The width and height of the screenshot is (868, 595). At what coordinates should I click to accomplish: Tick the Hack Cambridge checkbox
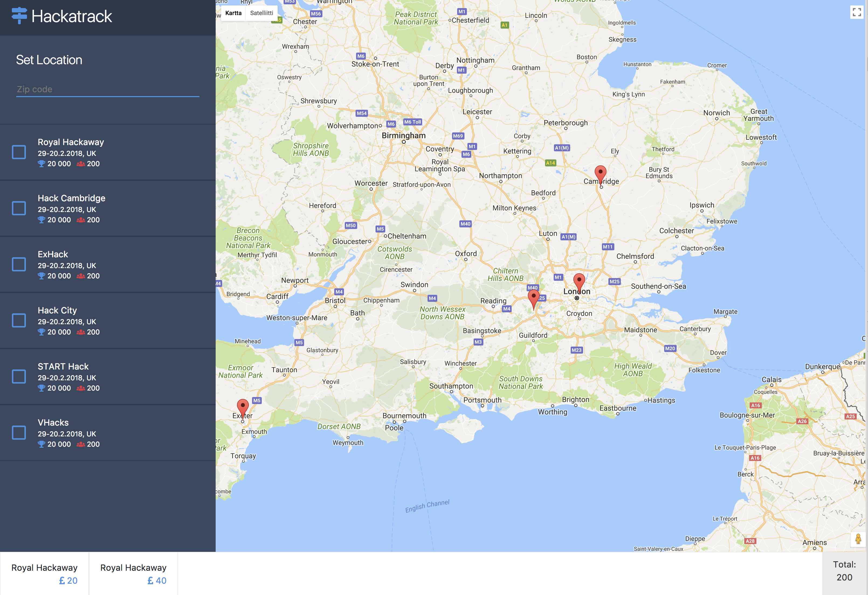pos(19,208)
